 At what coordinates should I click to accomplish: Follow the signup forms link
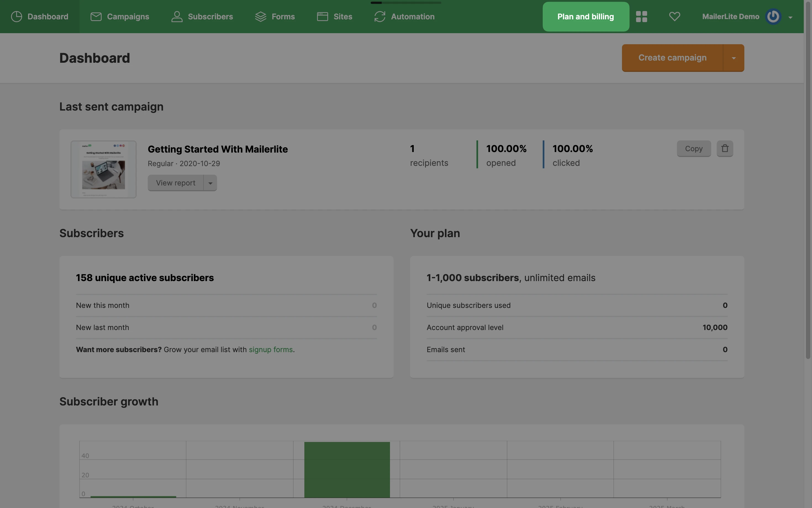pyautogui.click(x=271, y=349)
